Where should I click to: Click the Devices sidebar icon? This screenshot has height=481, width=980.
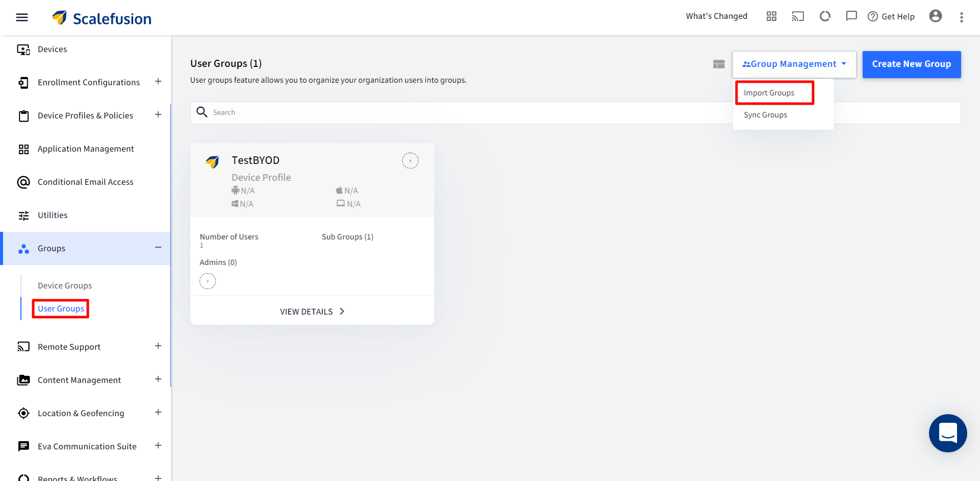click(23, 50)
